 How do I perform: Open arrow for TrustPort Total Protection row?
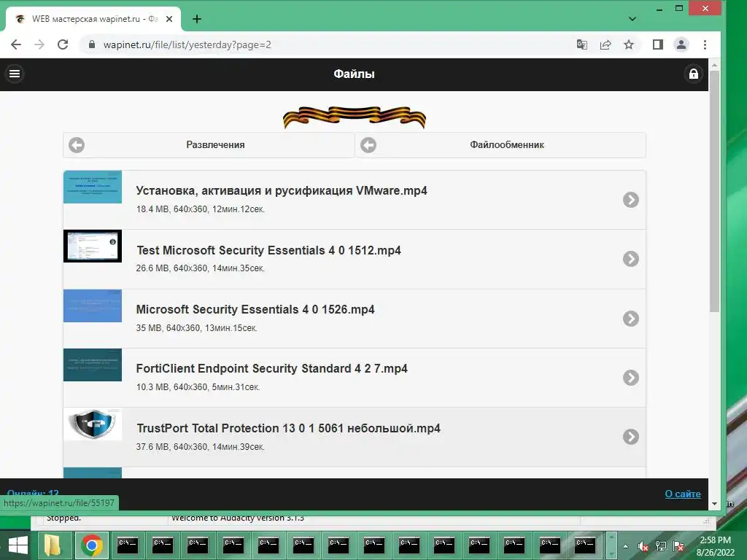coord(631,437)
